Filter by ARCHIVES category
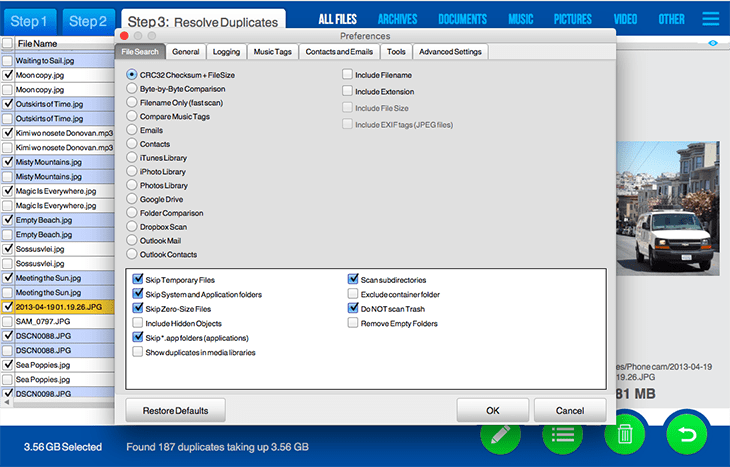The height and width of the screenshot is (467, 730). pyautogui.click(x=398, y=19)
